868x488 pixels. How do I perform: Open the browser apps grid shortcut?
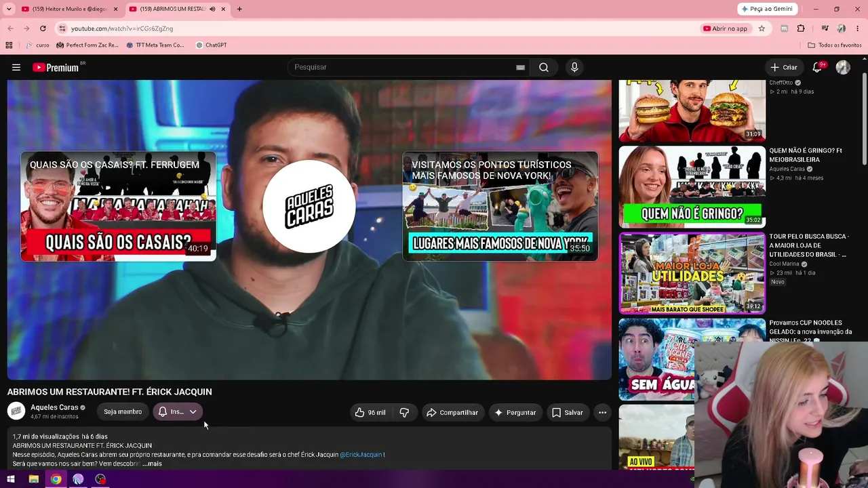point(9,45)
